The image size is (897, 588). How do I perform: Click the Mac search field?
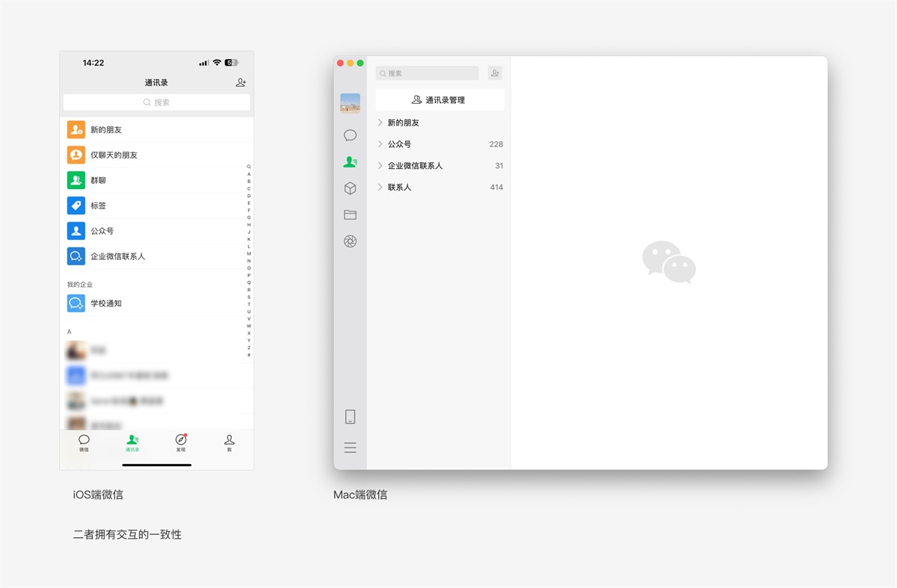click(428, 73)
